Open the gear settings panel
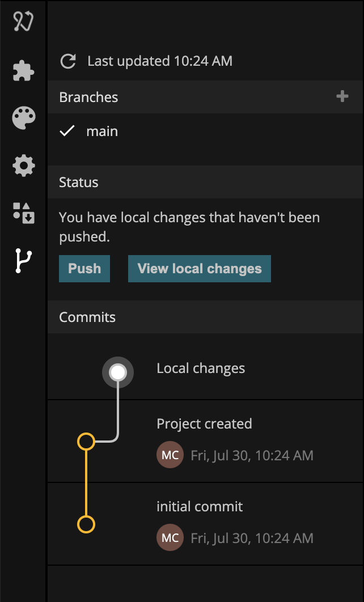The height and width of the screenshot is (602, 364). 23,166
